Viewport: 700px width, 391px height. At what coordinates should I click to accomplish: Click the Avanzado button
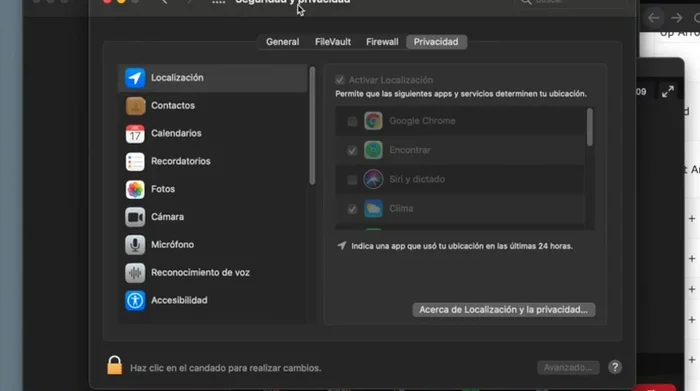[568, 367]
